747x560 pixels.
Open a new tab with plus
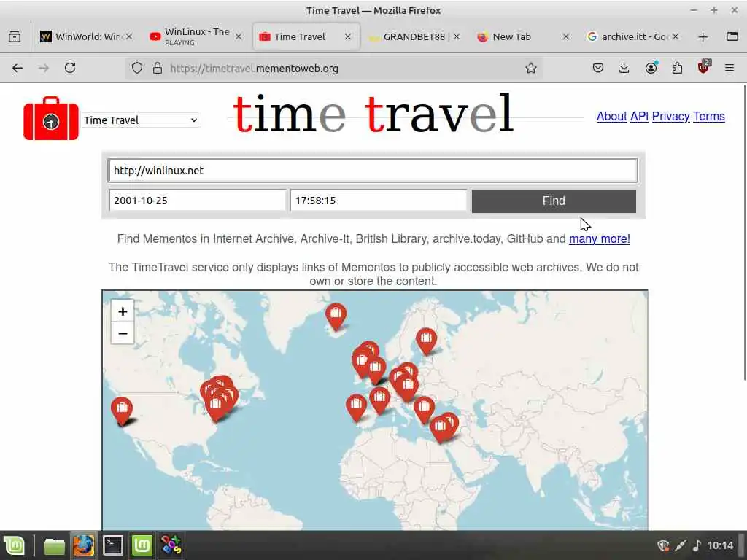click(x=703, y=36)
